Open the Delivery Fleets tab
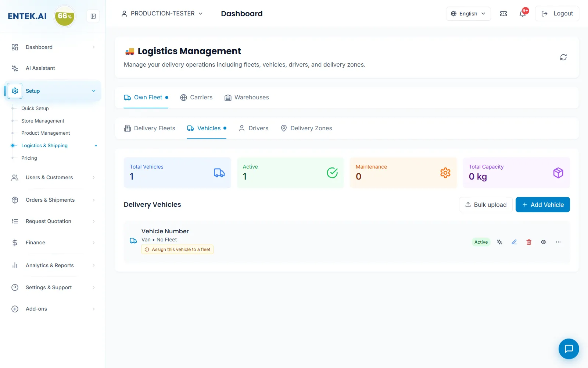 pyautogui.click(x=150, y=128)
